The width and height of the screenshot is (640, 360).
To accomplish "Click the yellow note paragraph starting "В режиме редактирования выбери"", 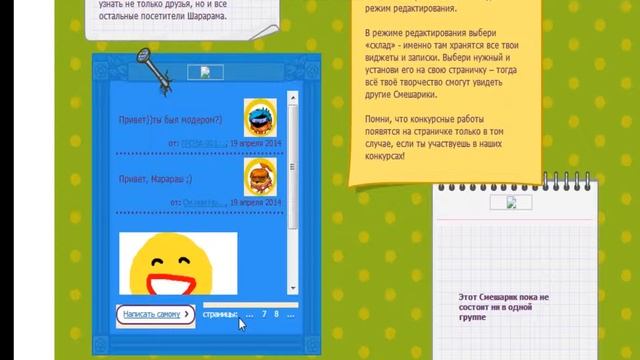I will click(x=442, y=64).
